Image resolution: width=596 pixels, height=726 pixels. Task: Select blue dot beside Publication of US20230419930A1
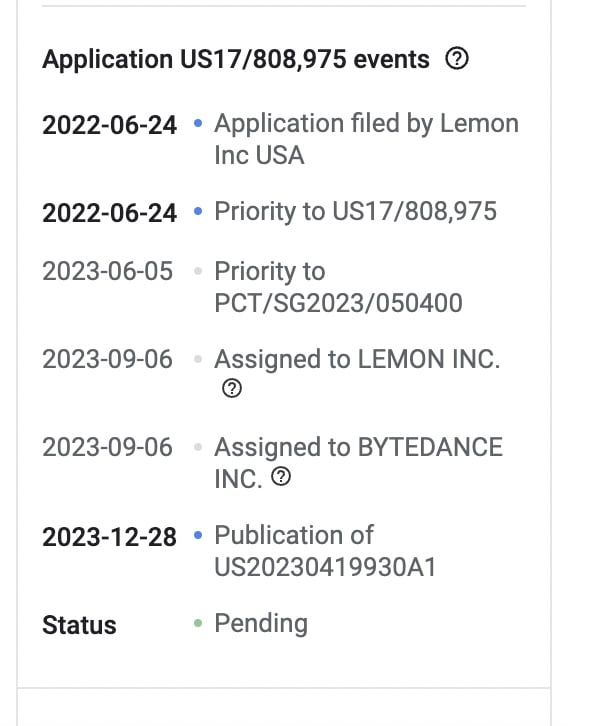click(x=198, y=535)
